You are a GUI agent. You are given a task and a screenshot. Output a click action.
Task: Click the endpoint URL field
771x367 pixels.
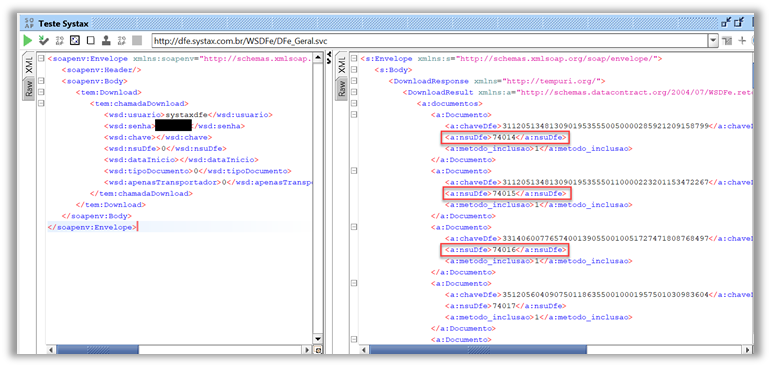pyautogui.click(x=430, y=41)
